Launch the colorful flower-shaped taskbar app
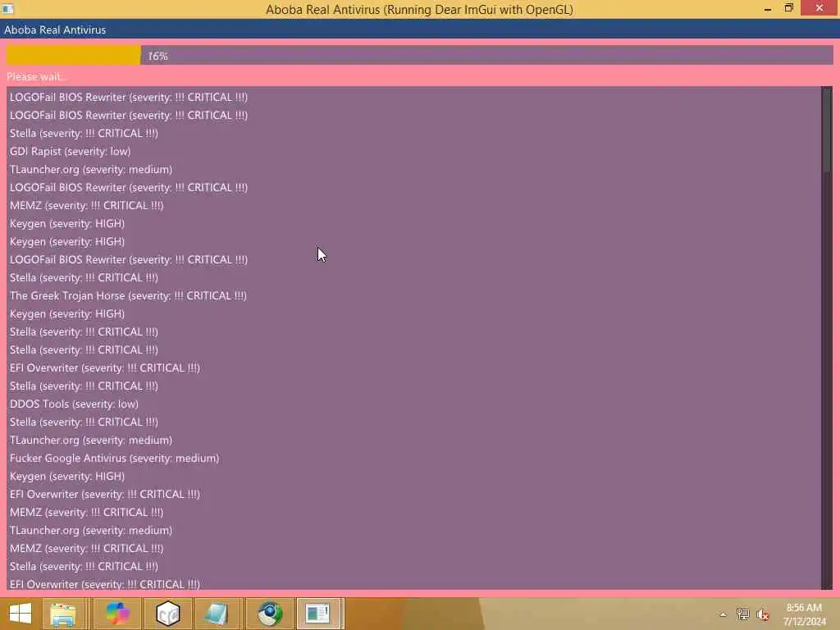Viewport: 840px width, 630px height. tap(117, 614)
